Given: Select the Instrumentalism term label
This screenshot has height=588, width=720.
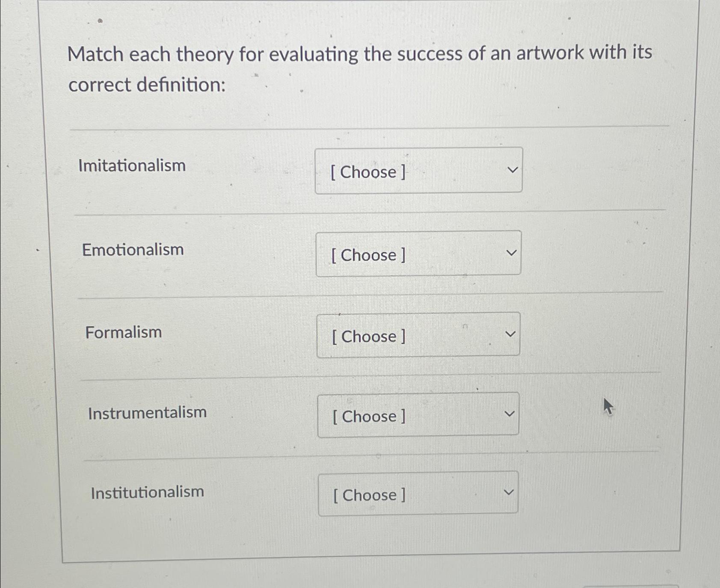Looking at the screenshot, I should pyautogui.click(x=147, y=413).
